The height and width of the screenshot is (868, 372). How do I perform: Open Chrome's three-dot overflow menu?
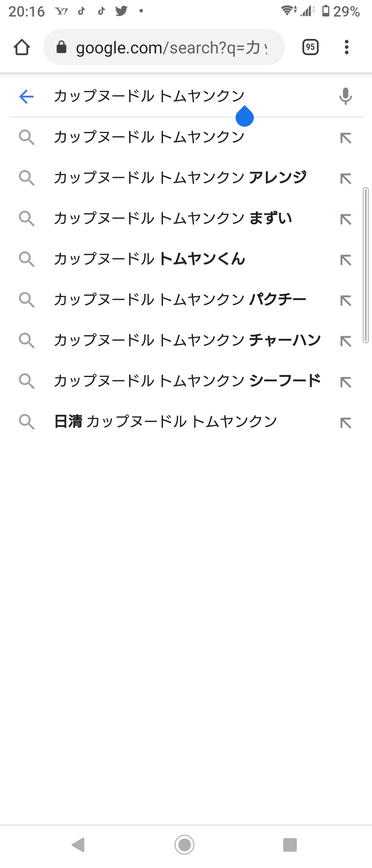[x=347, y=47]
